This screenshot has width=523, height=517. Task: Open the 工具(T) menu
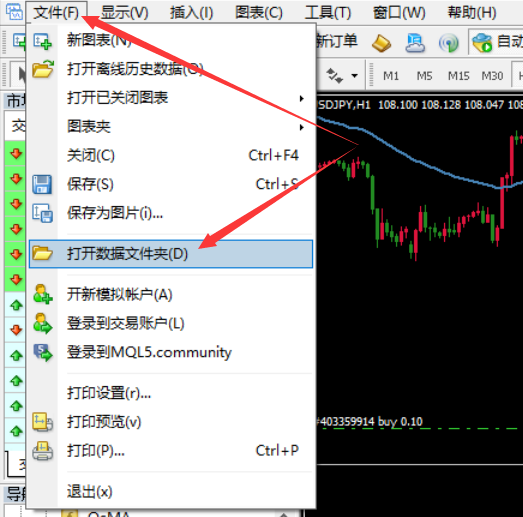tap(328, 13)
